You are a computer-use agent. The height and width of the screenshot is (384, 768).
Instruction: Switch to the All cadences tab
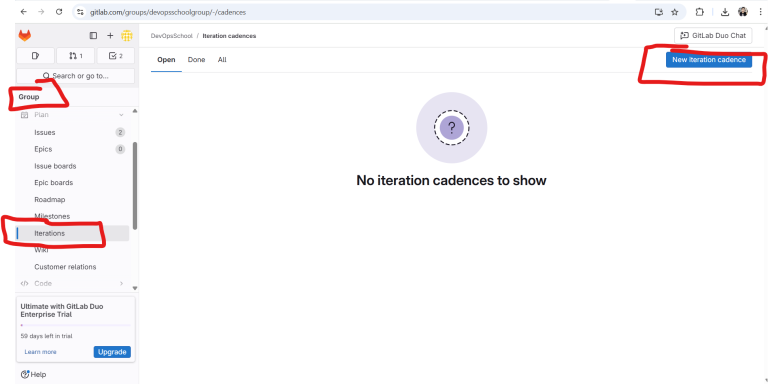222,60
